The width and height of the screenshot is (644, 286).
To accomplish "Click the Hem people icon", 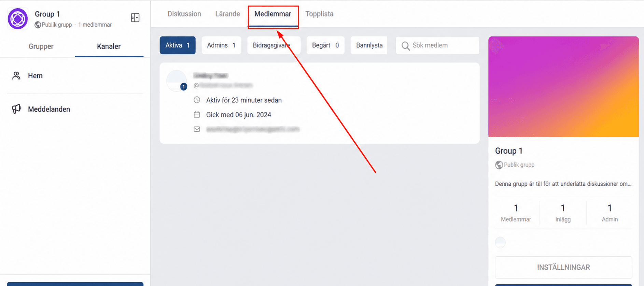I will [x=16, y=75].
